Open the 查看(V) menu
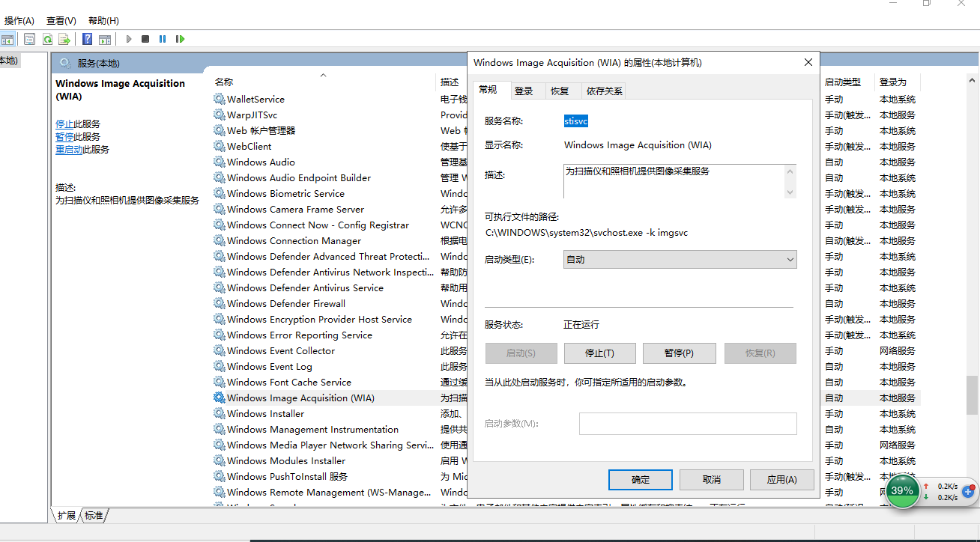This screenshot has width=980, height=542. [x=61, y=20]
